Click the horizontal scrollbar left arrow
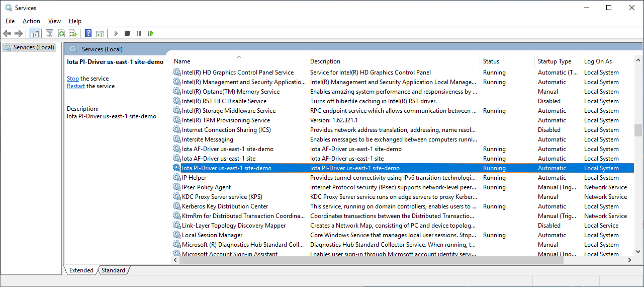 pyautogui.click(x=175, y=260)
